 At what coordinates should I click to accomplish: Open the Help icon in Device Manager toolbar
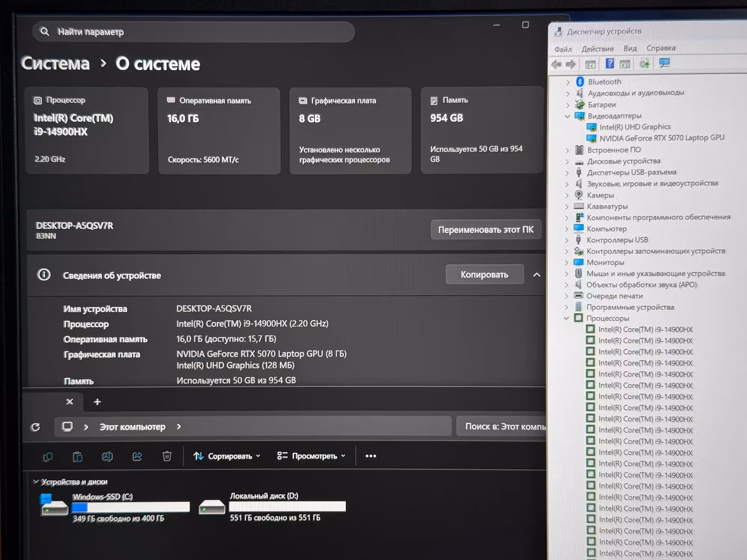[x=610, y=63]
